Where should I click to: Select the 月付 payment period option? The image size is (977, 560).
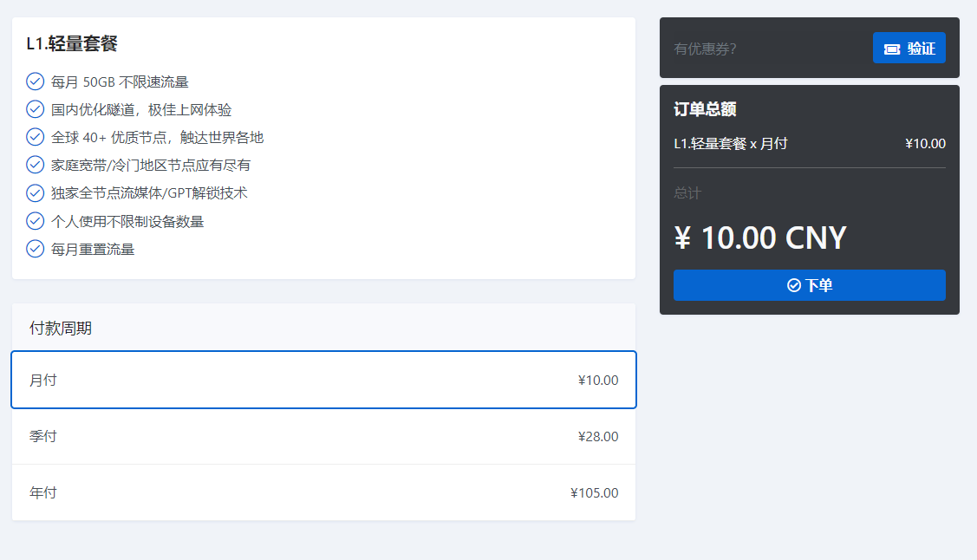tap(324, 380)
